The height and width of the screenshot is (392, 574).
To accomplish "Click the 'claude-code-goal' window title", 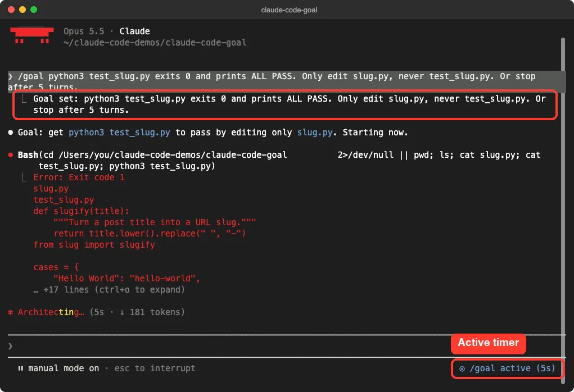I will (x=289, y=10).
